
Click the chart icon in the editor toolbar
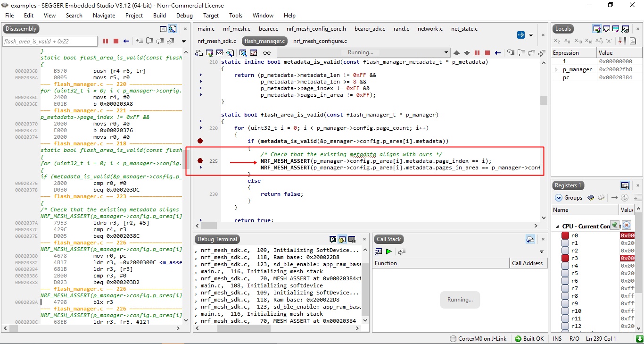[x=253, y=52]
